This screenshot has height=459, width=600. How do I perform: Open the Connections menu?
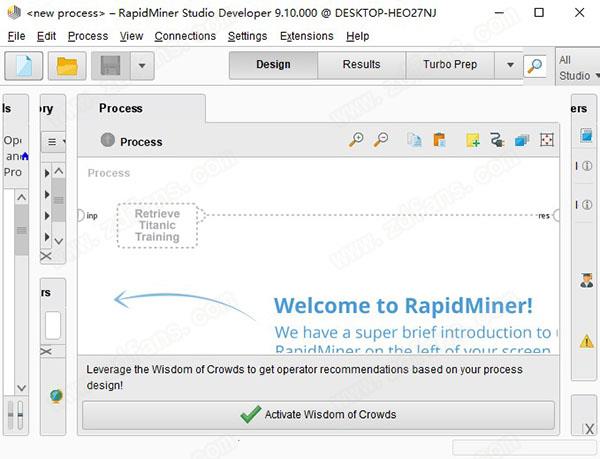pyautogui.click(x=185, y=36)
